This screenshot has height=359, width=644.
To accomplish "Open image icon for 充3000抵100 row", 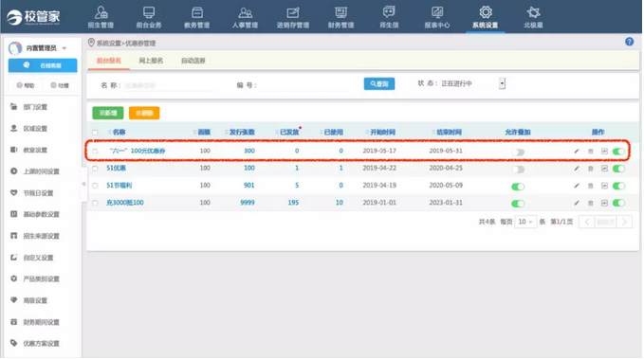I will pyautogui.click(x=604, y=203).
